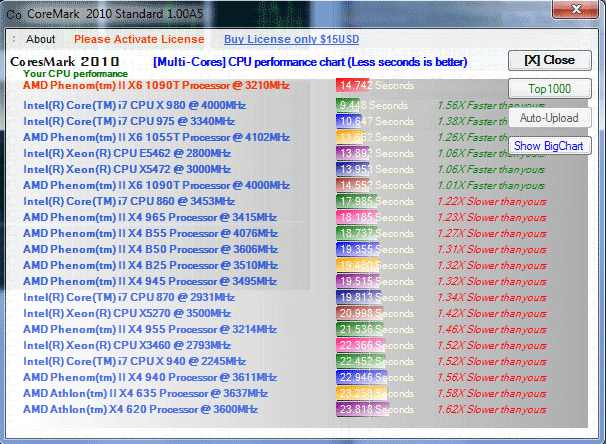Viewport: 606px width, 444px height.
Task: Click the purple 13.892 Seconds bar
Action: pos(353,153)
